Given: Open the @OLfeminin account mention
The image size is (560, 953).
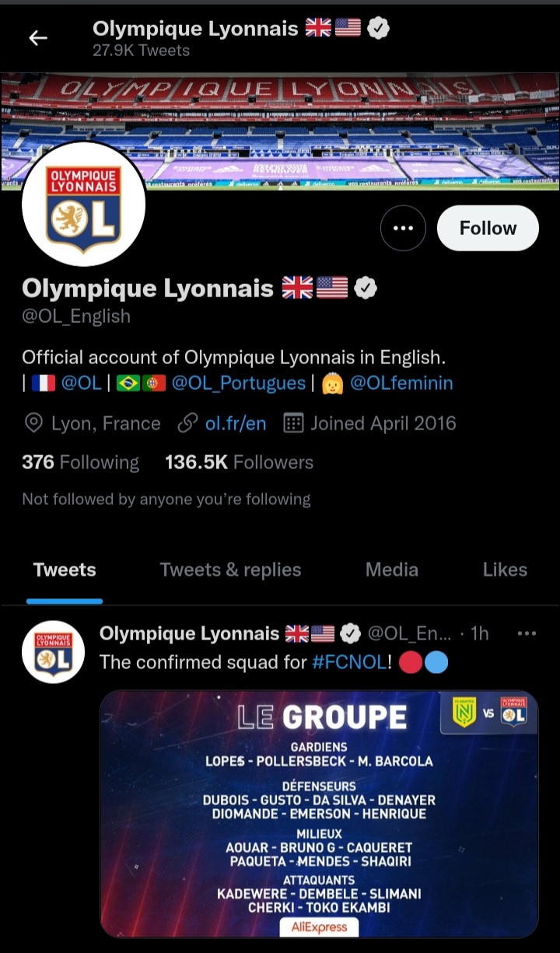Looking at the screenshot, I should [401, 383].
